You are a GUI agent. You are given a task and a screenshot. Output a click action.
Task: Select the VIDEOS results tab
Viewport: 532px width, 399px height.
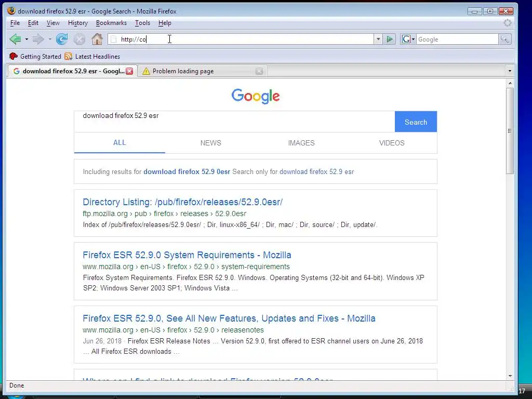(392, 143)
